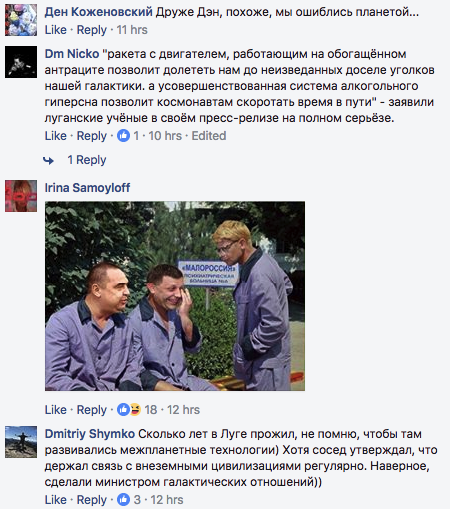Click the reply arrow icon beside 1 Reply
The image size is (450, 509).
(48, 161)
